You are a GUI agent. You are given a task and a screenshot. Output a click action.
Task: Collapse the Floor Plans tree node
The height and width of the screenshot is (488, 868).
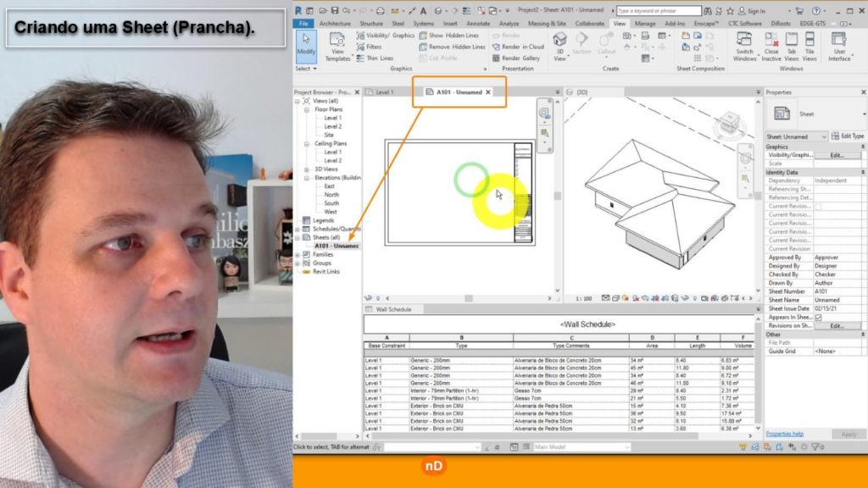(308, 109)
